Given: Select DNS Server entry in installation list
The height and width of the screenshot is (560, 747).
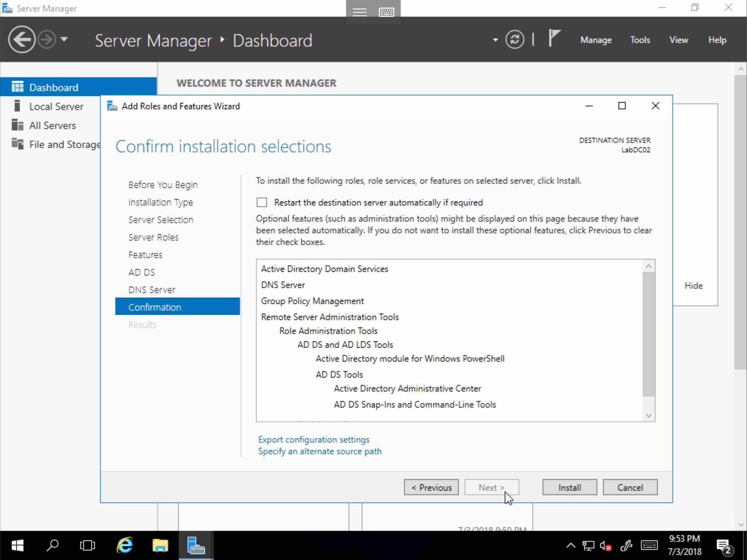Looking at the screenshot, I should pyautogui.click(x=283, y=285).
